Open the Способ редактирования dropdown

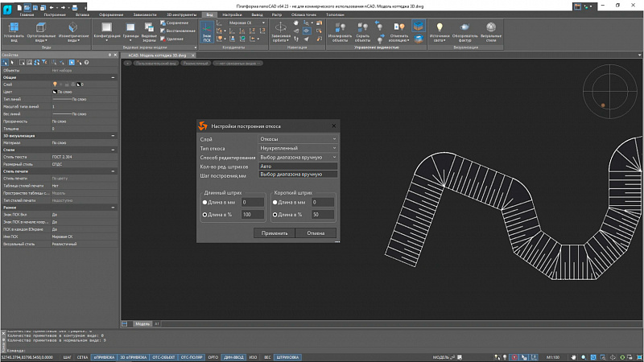pyautogui.click(x=298, y=157)
